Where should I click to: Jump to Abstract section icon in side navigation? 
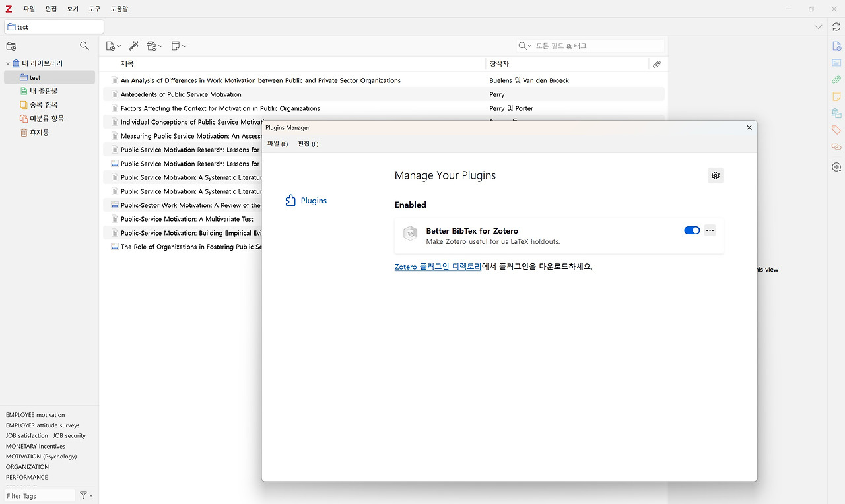836,63
